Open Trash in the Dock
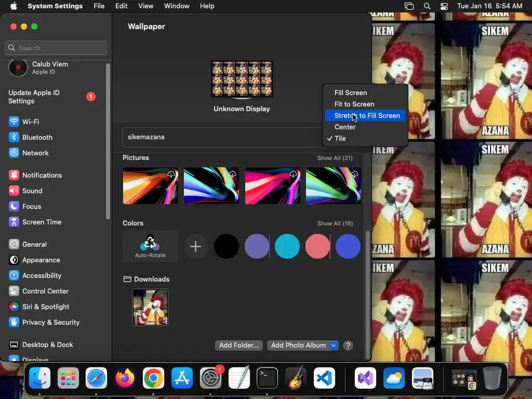The width and height of the screenshot is (532, 399). [493, 378]
